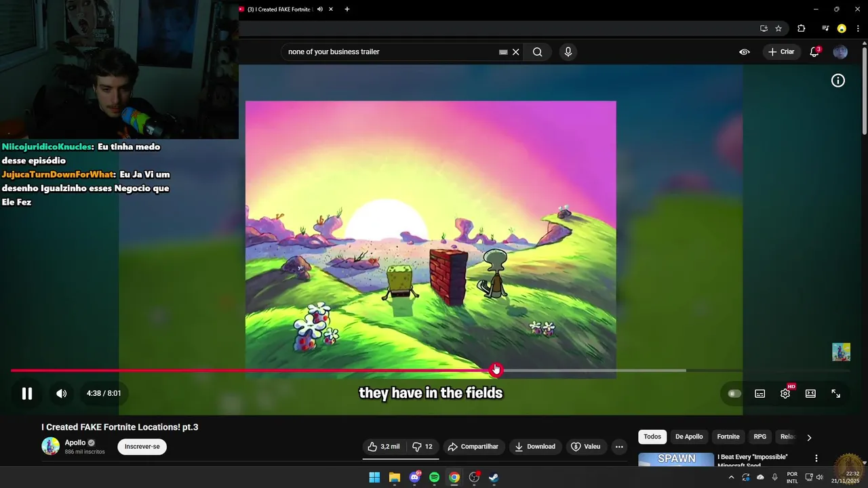Bookmark this page with the star
Image resolution: width=868 pixels, height=488 pixels.
(x=778, y=28)
